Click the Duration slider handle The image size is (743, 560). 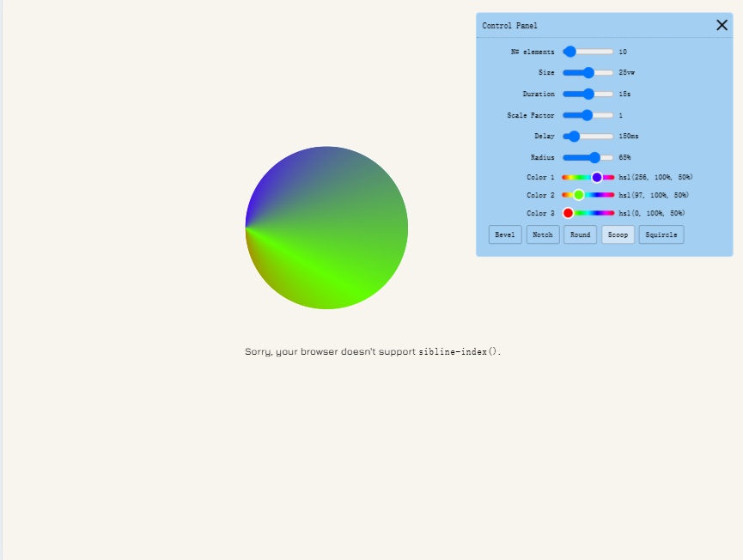(x=588, y=94)
